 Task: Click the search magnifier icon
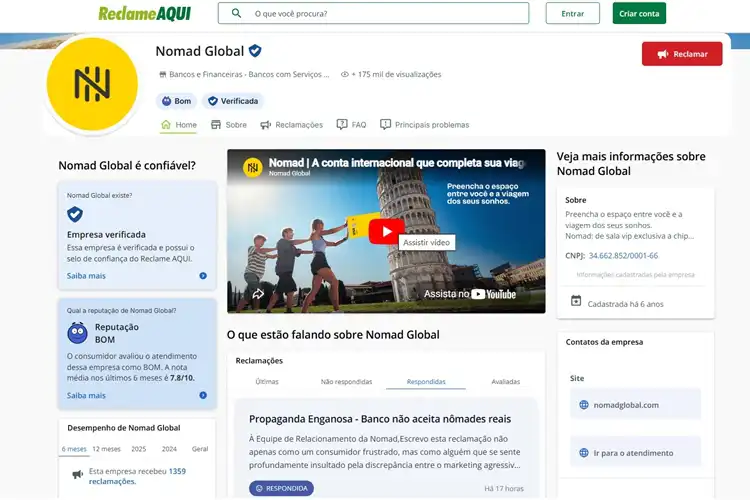(x=236, y=13)
